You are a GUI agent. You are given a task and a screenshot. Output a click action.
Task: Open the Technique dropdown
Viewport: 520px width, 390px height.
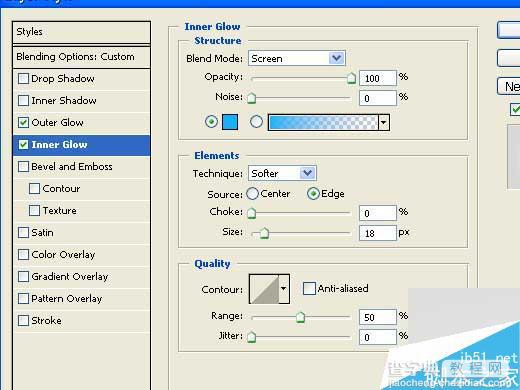click(282, 173)
